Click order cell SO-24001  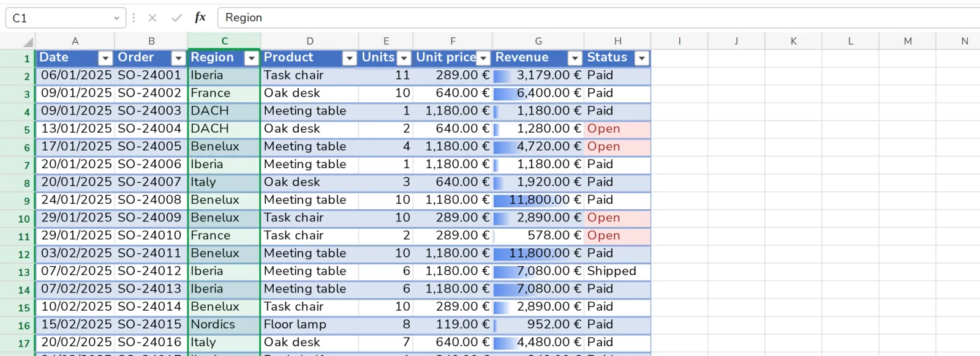[x=151, y=75]
